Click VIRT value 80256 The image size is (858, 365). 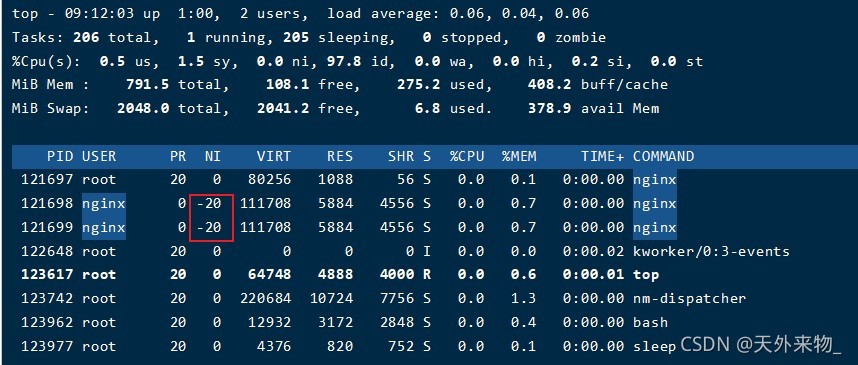pyautogui.click(x=269, y=179)
